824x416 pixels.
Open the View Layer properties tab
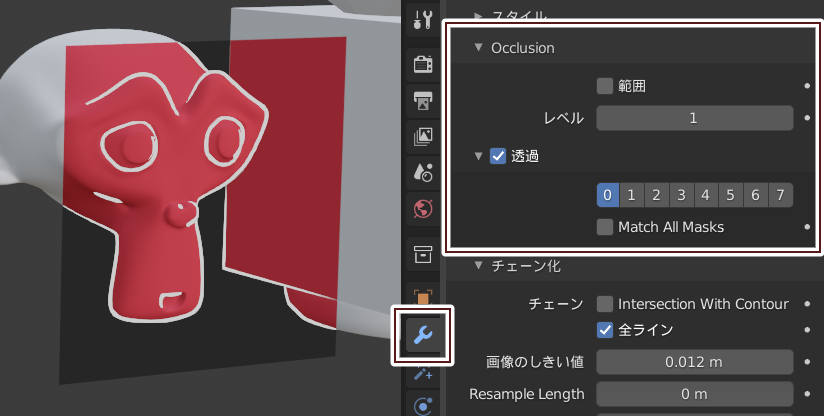423,136
